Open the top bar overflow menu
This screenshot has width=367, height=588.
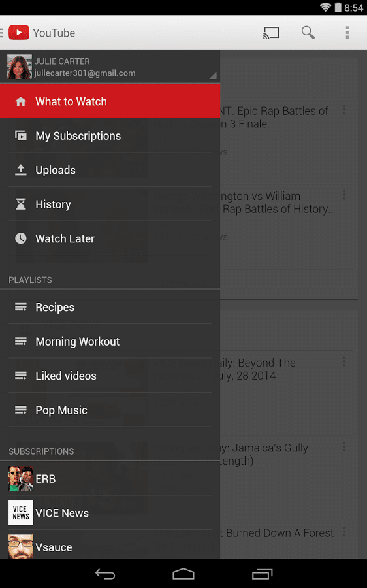347,33
